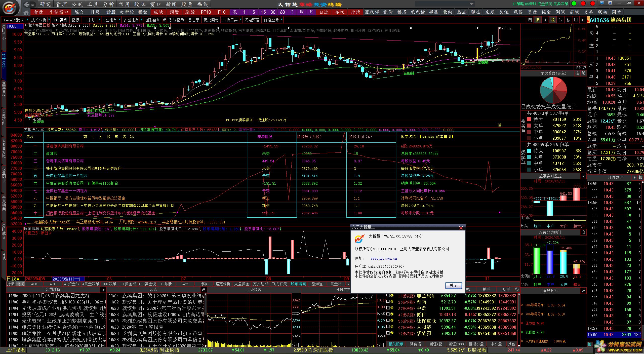The image size is (644, 354).
Task: Expand the 分析工具 dropdown arrow
Action: [241, 20]
